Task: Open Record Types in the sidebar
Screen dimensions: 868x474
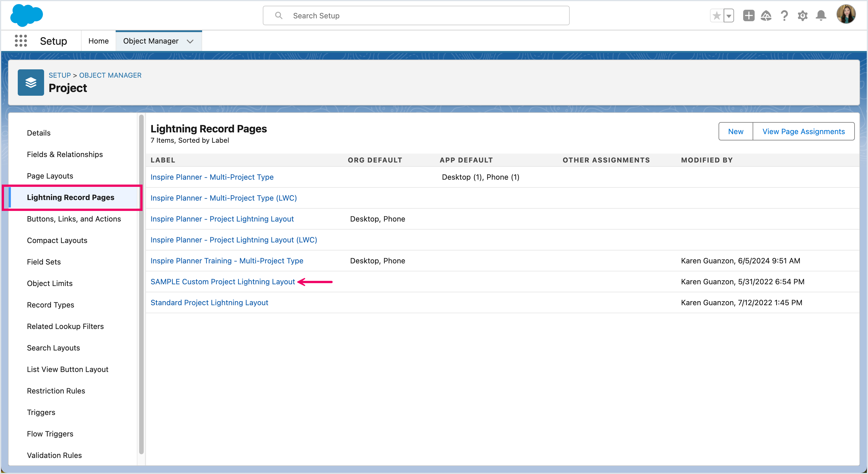Action: (50, 305)
